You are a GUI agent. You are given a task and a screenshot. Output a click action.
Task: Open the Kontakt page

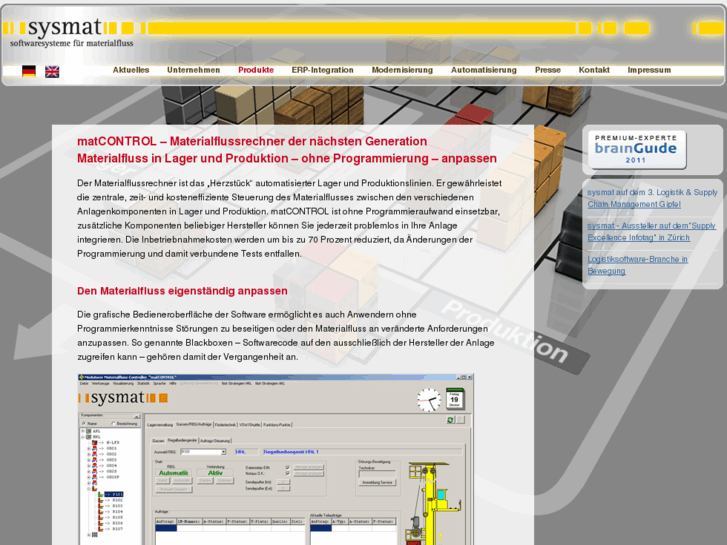point(594,70)
